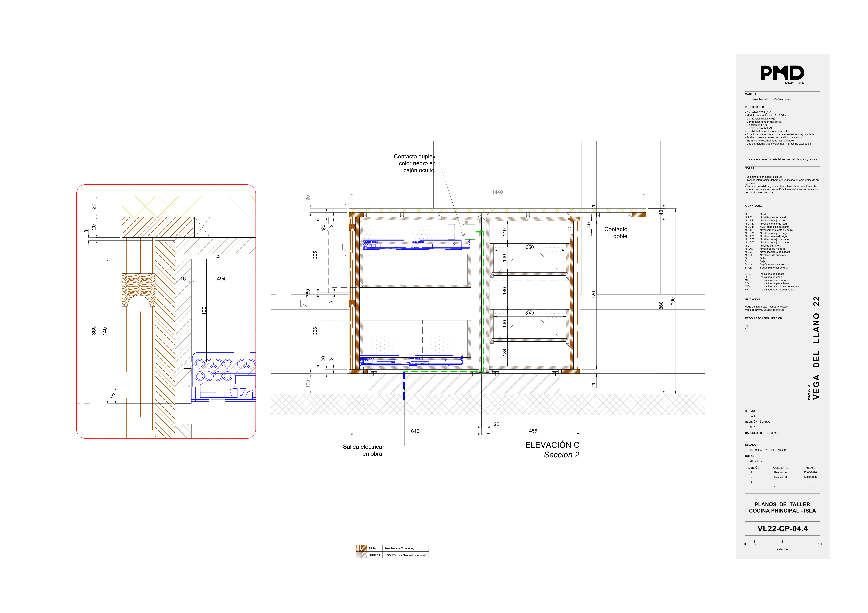Screen dimensions: 868x613
Task: Click the 'REVISIÓN TÉCNICA' heading
Action: [757, 422]
